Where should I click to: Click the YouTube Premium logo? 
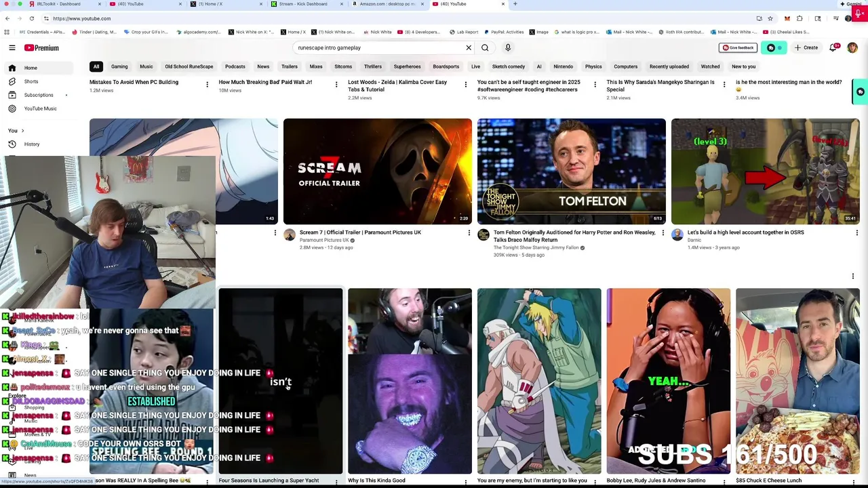[x=42, y=48]
